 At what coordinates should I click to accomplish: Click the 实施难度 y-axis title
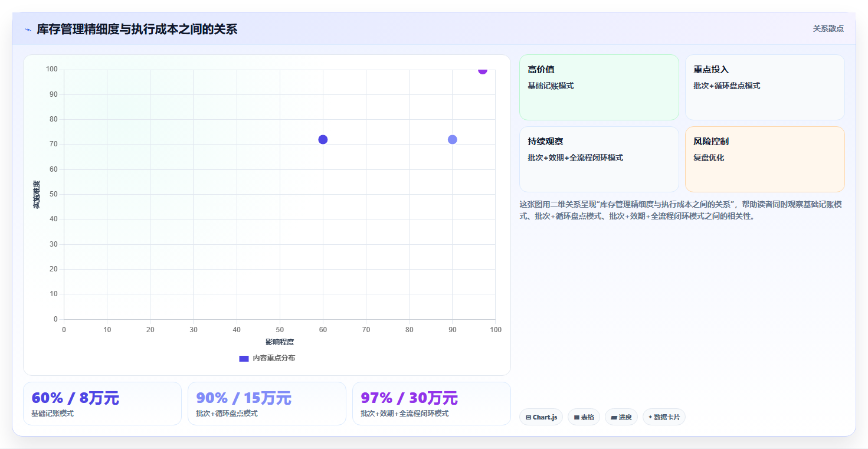coord(37,195)
